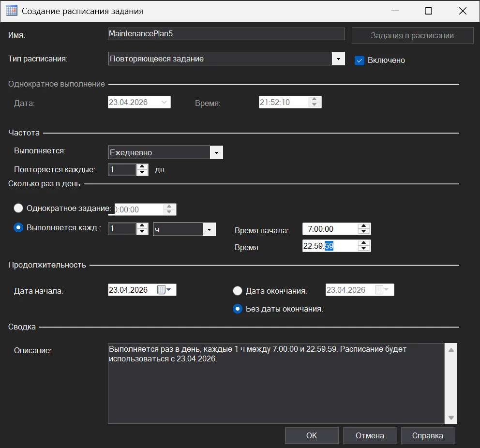480x448 pixels.
Task: Uncheck the 'Включено' checkbox
Action: click(x=360, y=60)
